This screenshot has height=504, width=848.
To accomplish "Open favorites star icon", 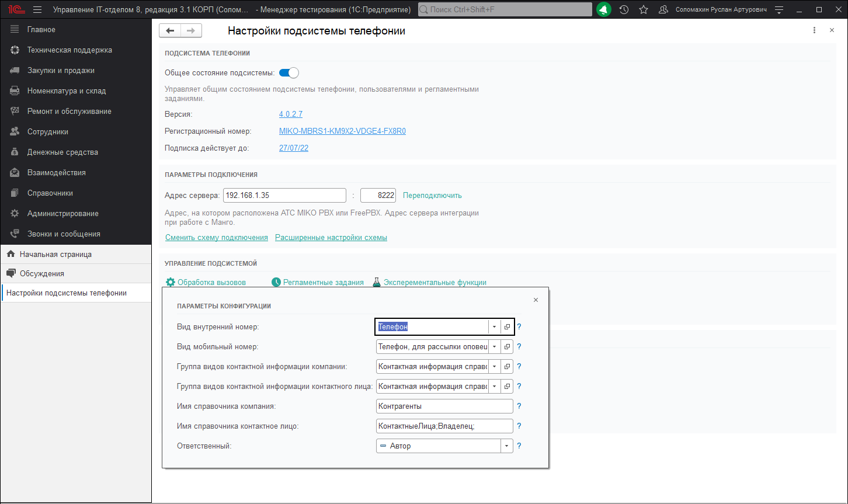I will point(643,10).
